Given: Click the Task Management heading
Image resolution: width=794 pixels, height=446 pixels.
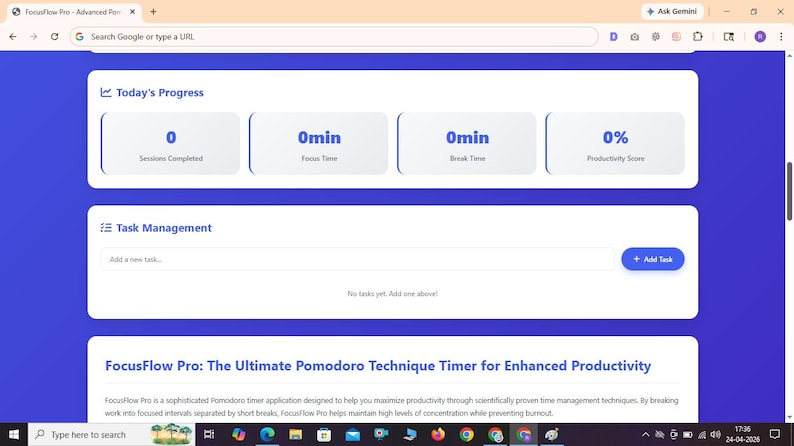Looking at the screenshot, I should pos(164,228).
